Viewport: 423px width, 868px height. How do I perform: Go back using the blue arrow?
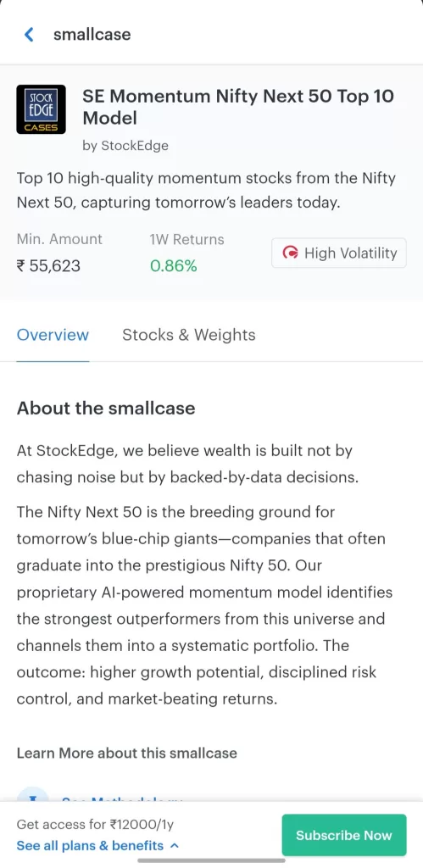pos(29,34)
